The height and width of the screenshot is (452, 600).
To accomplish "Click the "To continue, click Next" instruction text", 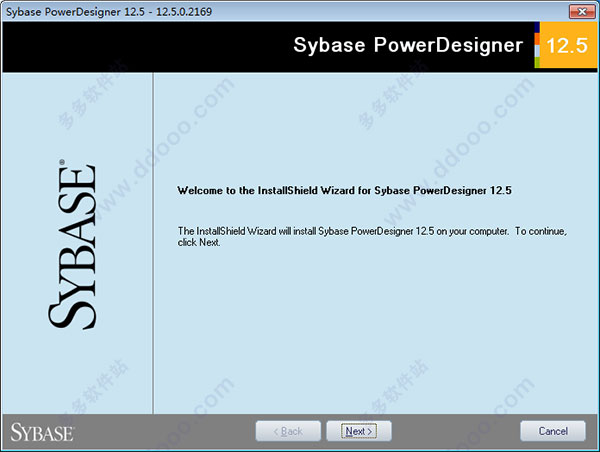I will (x=372, y=237).
